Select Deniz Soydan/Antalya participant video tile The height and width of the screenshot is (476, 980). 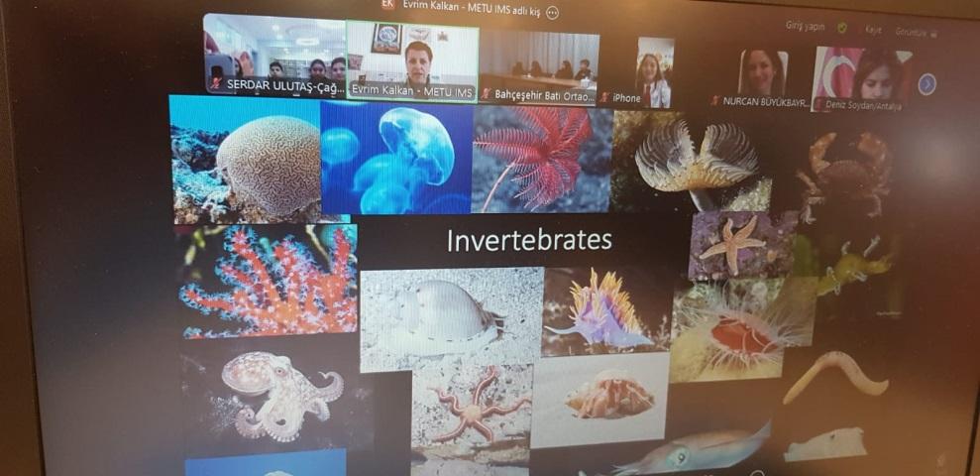click(863, 78)
